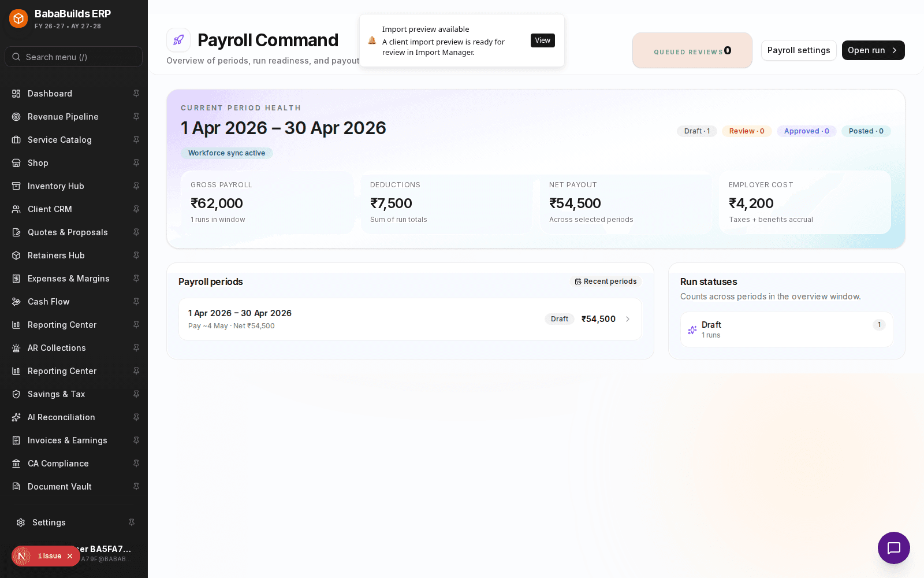This screenshot has height=578, width=924.
Task: Click the notification bell icon
Action: coord(372,40)
